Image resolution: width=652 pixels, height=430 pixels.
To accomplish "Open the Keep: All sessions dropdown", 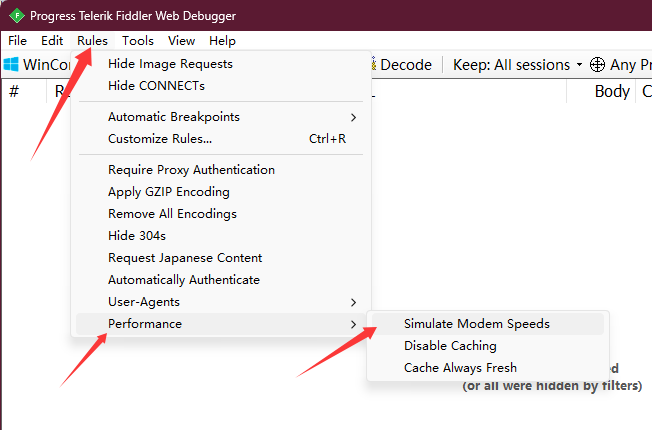I will [517, 64].
